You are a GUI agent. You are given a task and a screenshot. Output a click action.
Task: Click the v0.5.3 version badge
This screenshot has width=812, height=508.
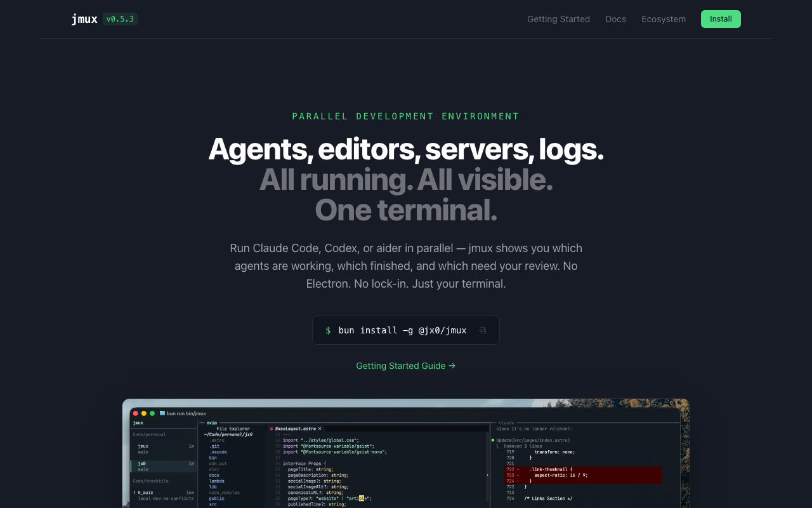point(120,19)
